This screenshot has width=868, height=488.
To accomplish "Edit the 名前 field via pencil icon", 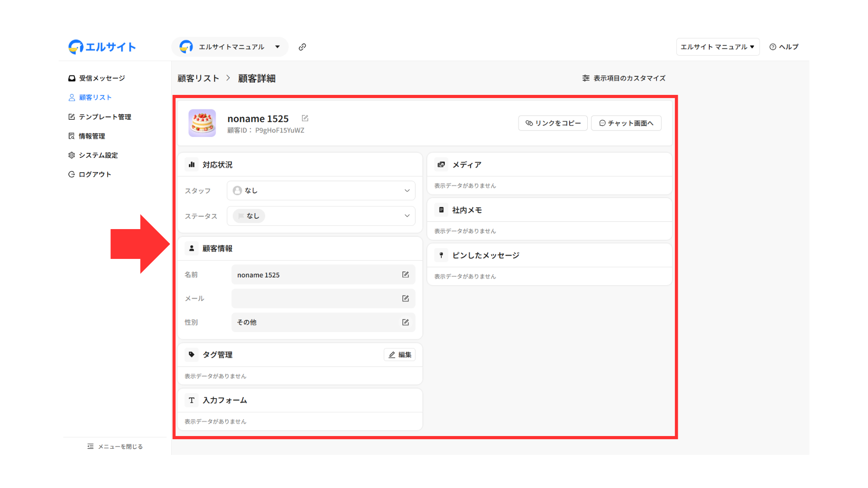I will tap(406, 275).
